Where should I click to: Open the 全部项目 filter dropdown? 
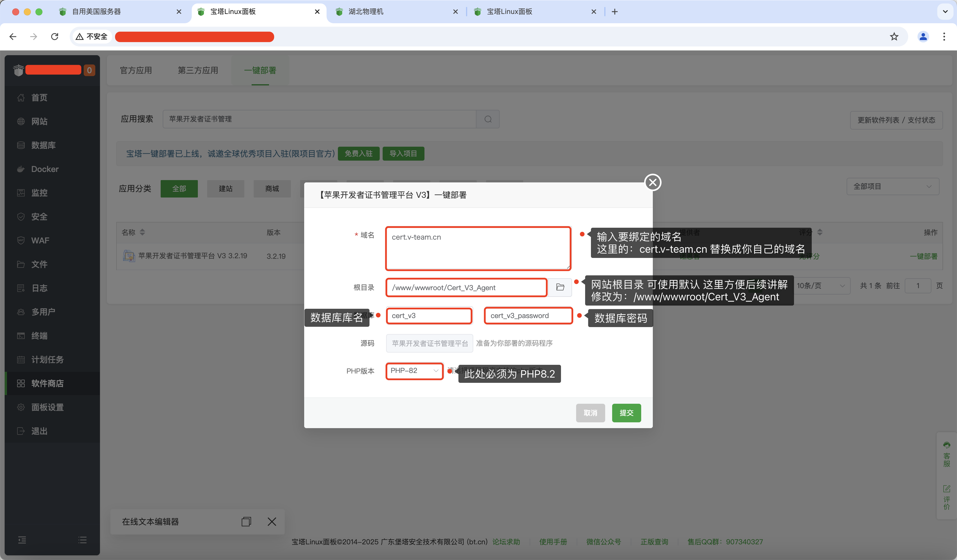[893, 186]
